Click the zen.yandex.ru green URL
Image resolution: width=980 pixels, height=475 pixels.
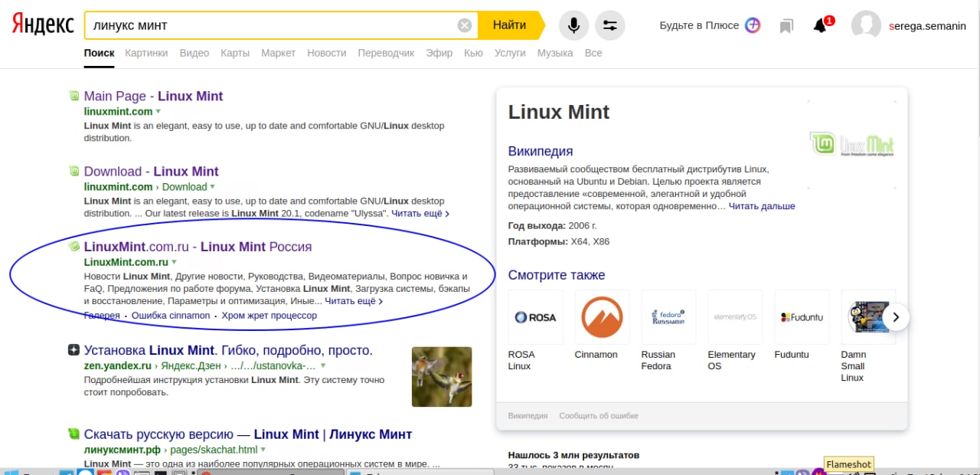118,366
